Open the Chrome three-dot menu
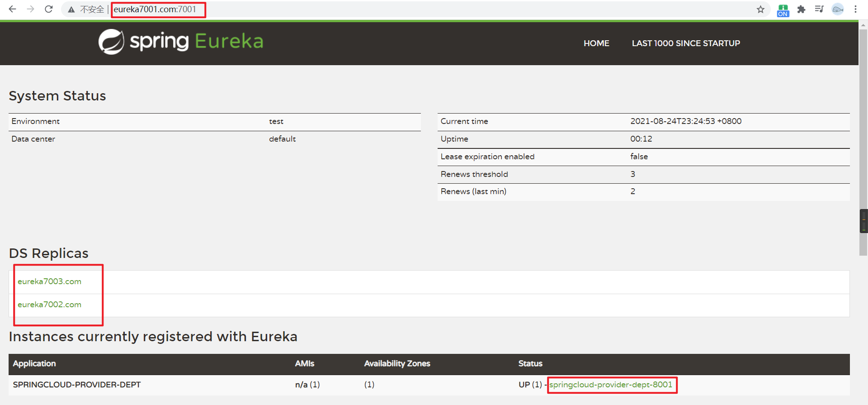The image size is (868, 405). tap(855, 9)
